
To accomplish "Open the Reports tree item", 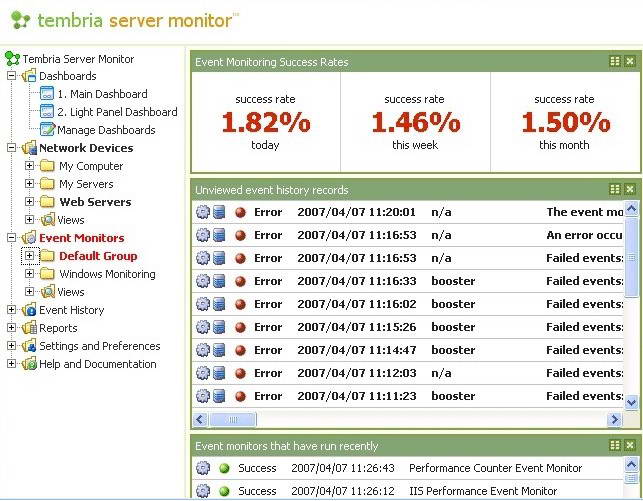I will click(58, 328).
